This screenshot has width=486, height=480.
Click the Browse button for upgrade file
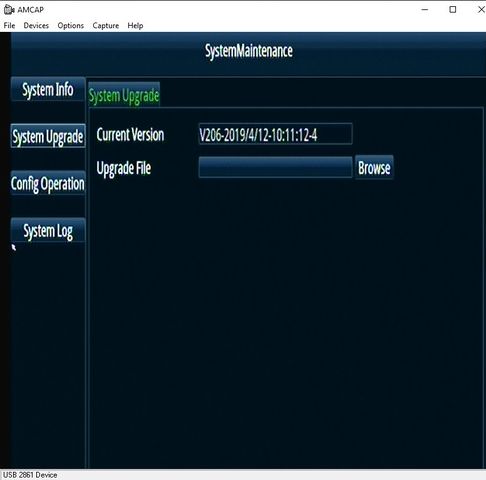[374, 168]
